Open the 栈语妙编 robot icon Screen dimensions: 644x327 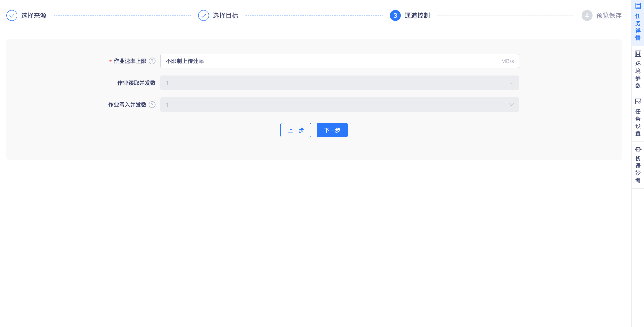[x=638, y=149]
